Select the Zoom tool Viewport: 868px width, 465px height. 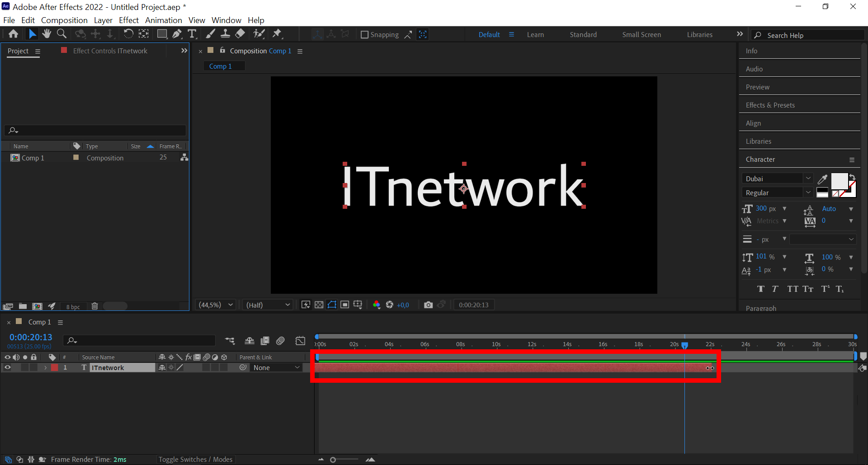pyautogui.click(x=61, y=33)
